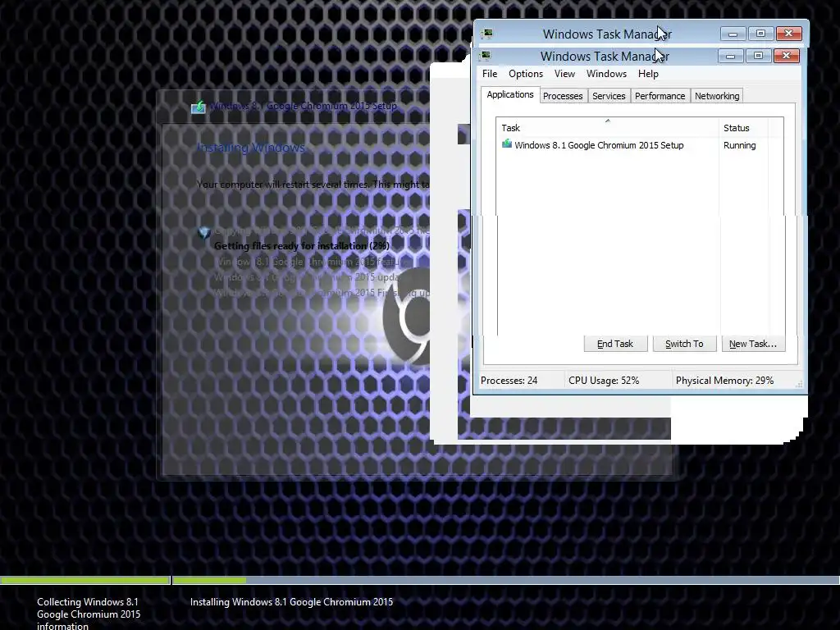Open the View menu in Task Manager
The width and height of the screenshot is (840, 630).
pos(564,74)
